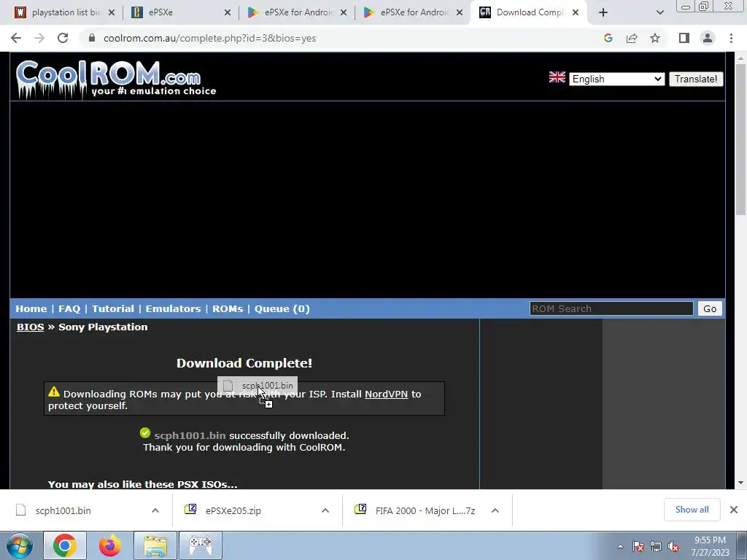
Task: Open the ROMs nav link
Action: [228, 308]
